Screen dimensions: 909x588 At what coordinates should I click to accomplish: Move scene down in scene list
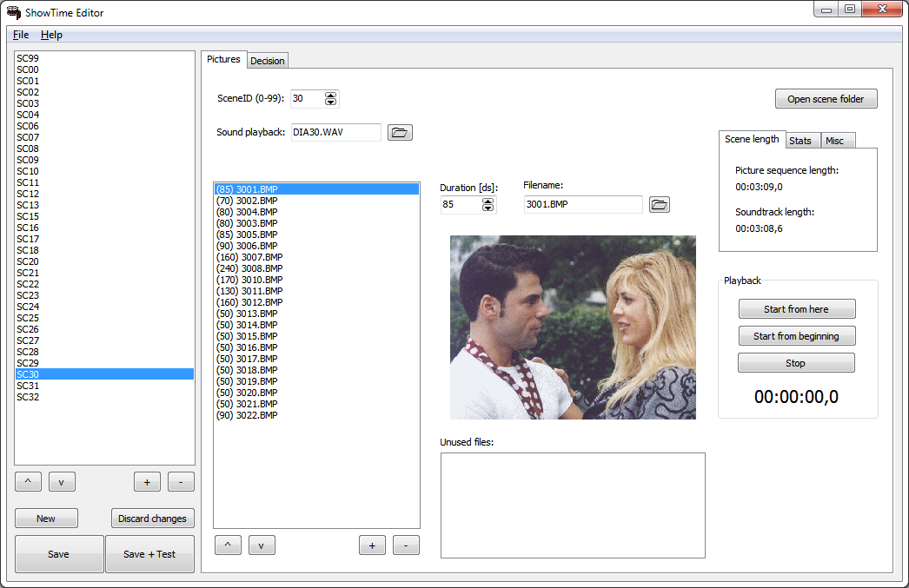point(62,482)
